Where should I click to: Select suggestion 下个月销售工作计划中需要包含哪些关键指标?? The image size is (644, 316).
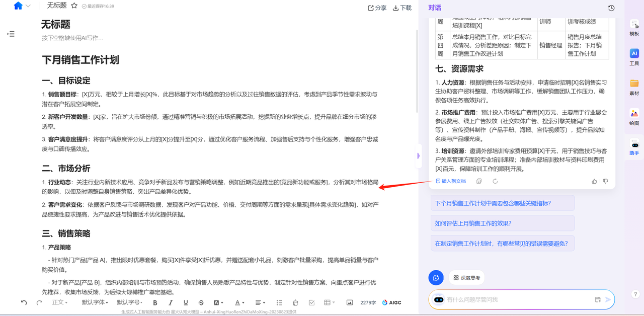point(502,203)
